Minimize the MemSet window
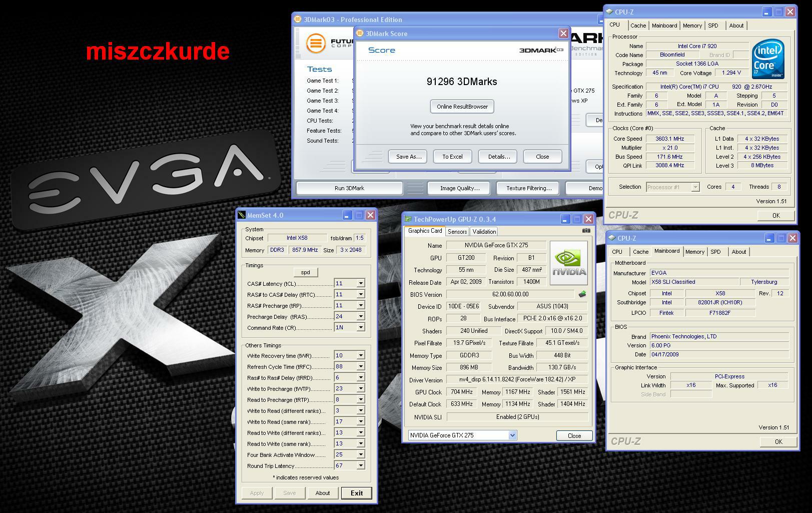The width and height of the screenshot is (812, 513). [347, 215]
